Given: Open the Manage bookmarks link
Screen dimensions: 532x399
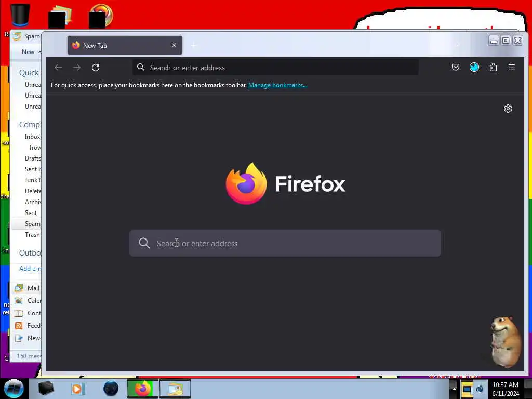Looking at the screenshot, I should click(x=277, y=85).
